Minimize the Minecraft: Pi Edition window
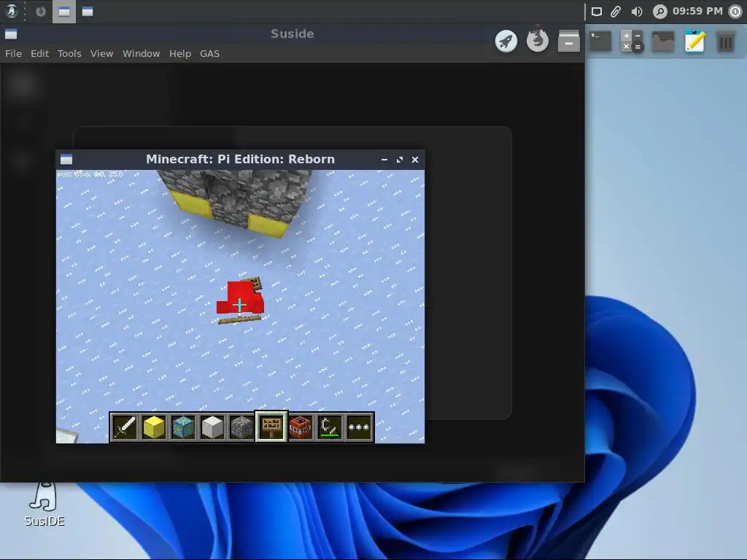Viewport: 747px width, 560px height. [x=384, y=160]
